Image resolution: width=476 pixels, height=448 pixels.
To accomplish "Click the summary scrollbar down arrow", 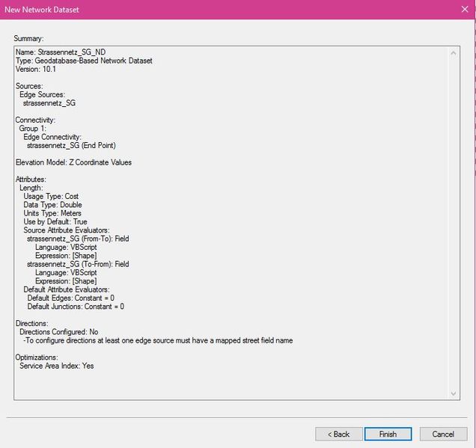I will [454, 393].
